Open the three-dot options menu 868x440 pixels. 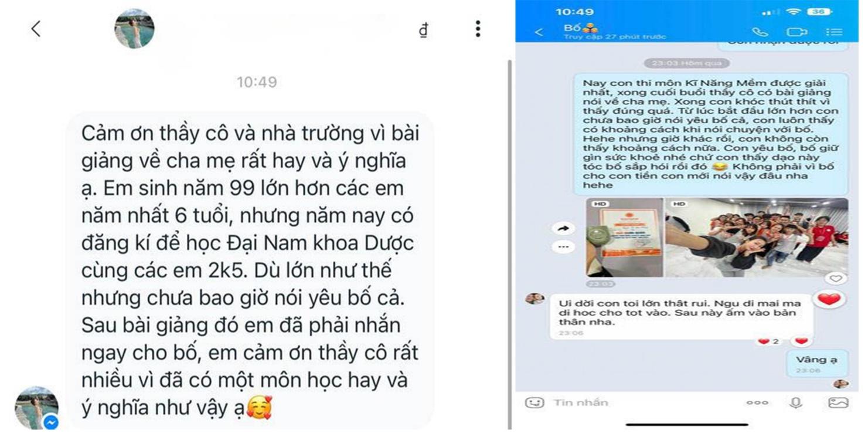pos(478,28)
